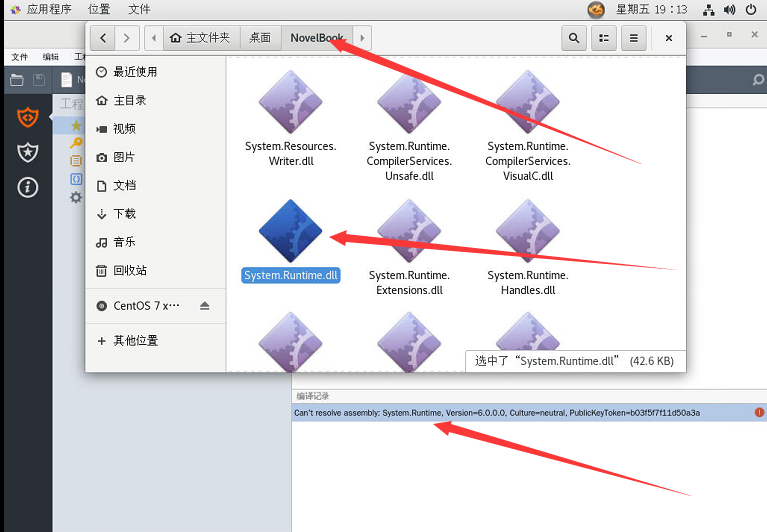Viewport: 767px width, 532px height.
Task: Go back in file manager
Action: [103, 38]
